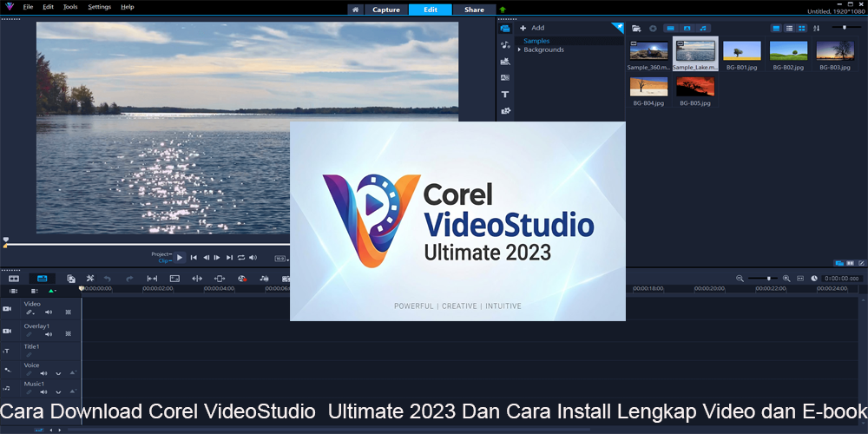Click the import media folder icon
Image resolution: width=868 pixels, height=434 pixels.
tap(636, 29)
